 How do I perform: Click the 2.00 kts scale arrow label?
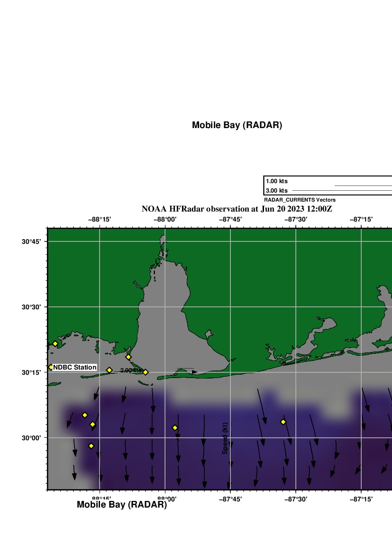(x=131, y=370)
